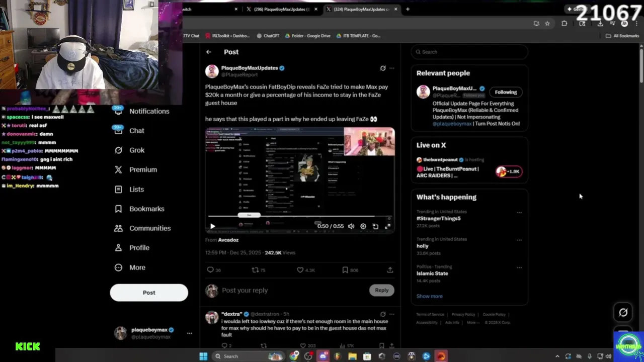The width and height of the screenshot is (644, 362).
Task: Bookmark this page with star icon
Action: click(547, 23)
